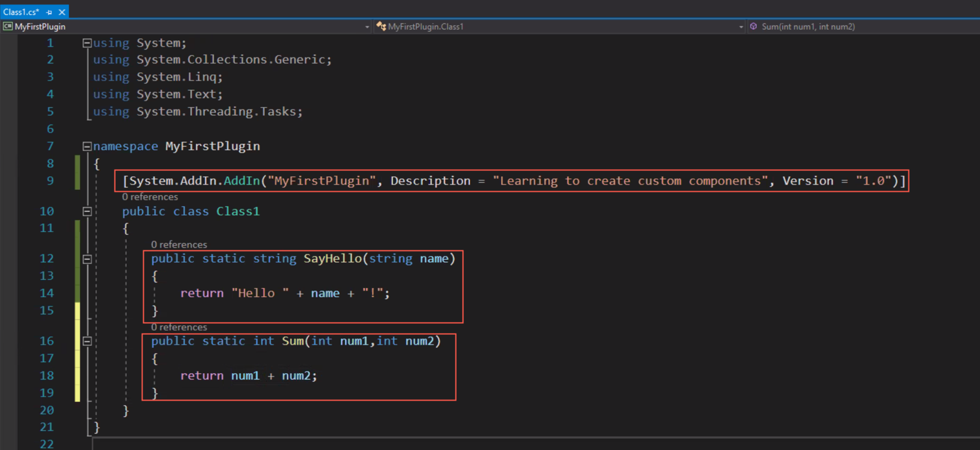Close the Class1.cs tab

(x=62, y=12)
